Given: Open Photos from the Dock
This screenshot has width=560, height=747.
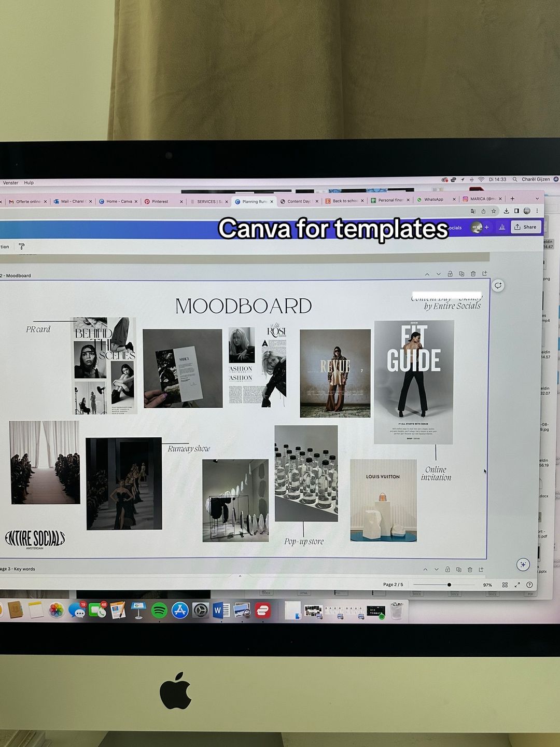Looking at the screenshot, I should click(x=57, y=611).
